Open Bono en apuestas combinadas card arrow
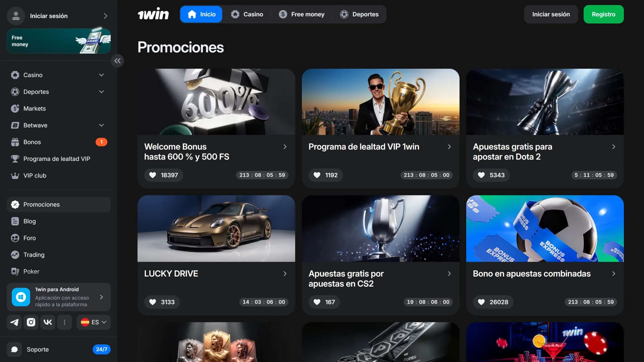 click(x=613, y=274)
